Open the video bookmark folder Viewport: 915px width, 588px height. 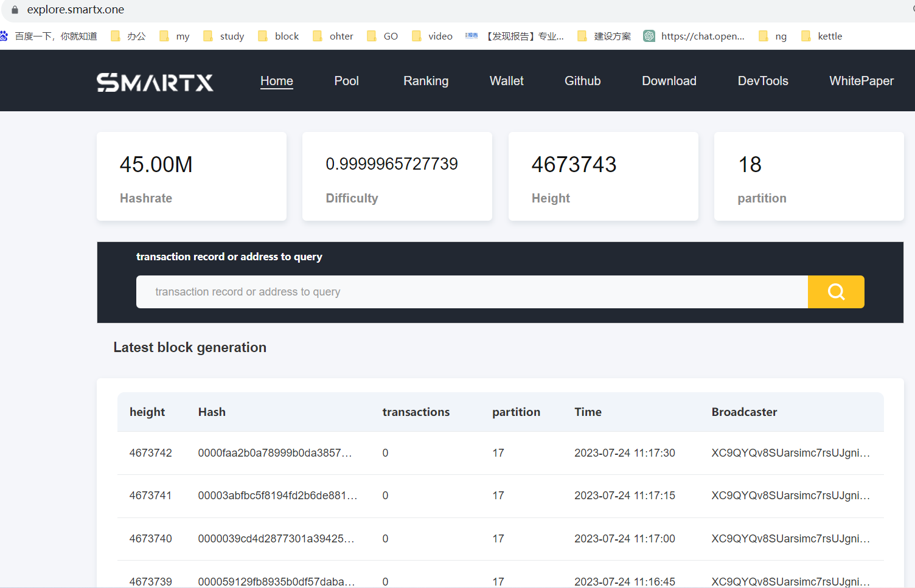pyautogui.click(x=433, y=36)
